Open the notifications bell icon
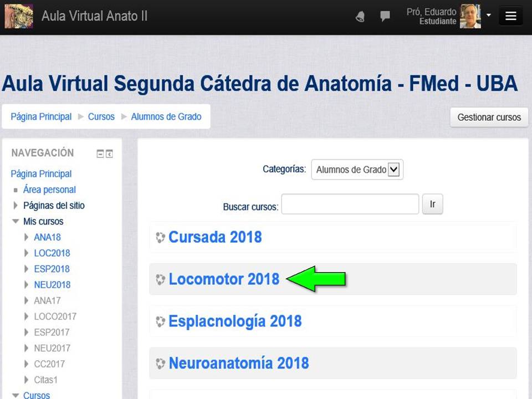 (x=360, y=17)
